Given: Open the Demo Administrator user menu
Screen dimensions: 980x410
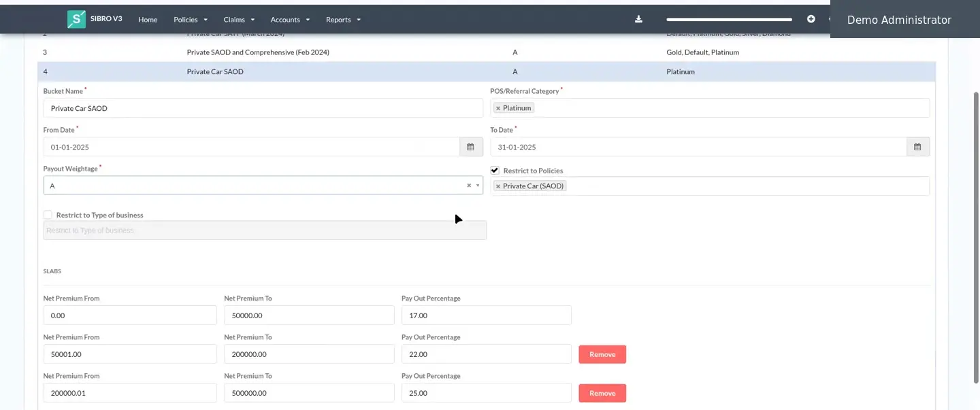Looking at the screenshot, I should [899, 20].
